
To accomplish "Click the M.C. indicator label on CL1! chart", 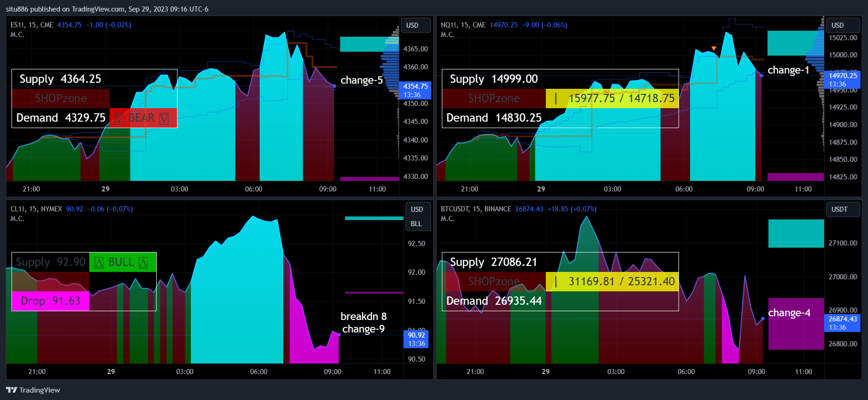I will [17, 219].
